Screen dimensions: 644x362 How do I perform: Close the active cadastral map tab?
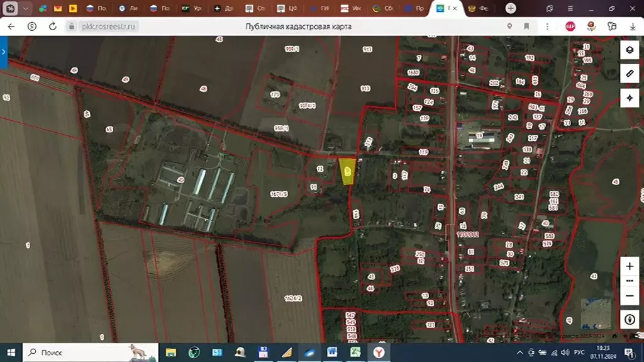(455, 8)
